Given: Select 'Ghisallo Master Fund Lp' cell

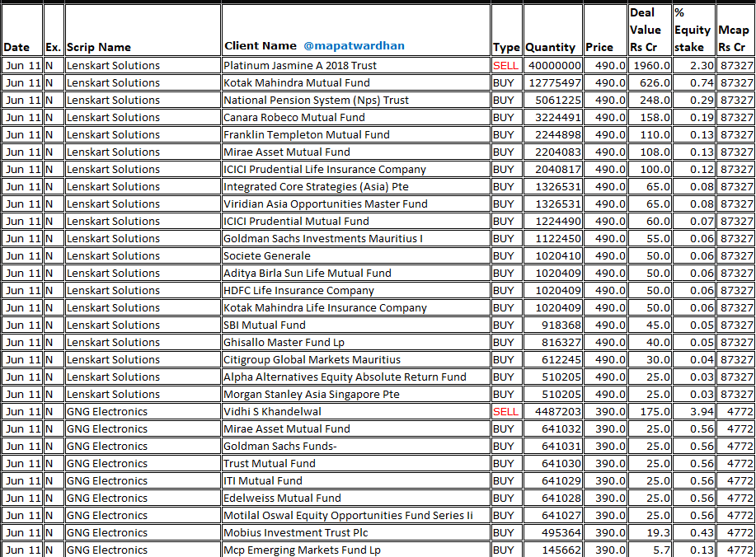Looking at the screenshot, I should tap(356, 343).
